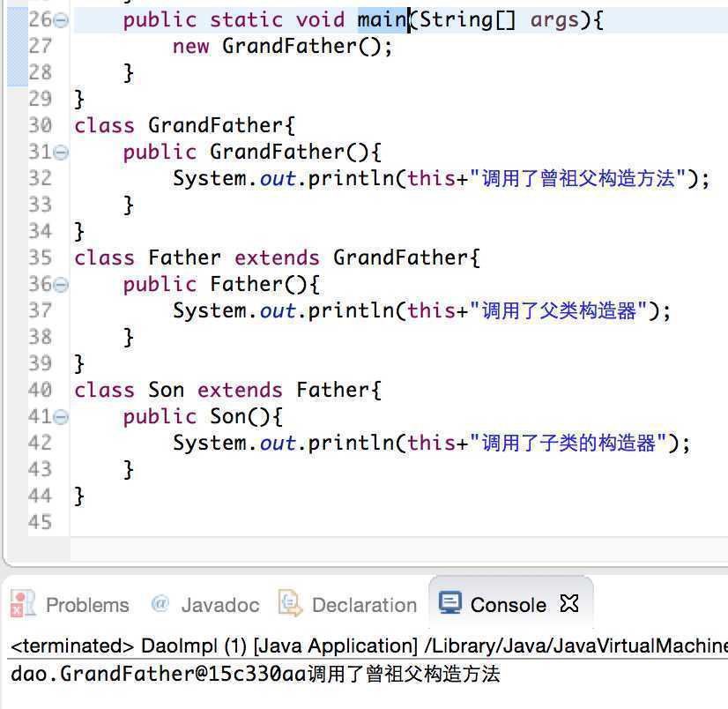Screen dimensions: 728x709
Task: Close the Console view with its X icon
Action: pyautogui.click(x=569, y=603)
